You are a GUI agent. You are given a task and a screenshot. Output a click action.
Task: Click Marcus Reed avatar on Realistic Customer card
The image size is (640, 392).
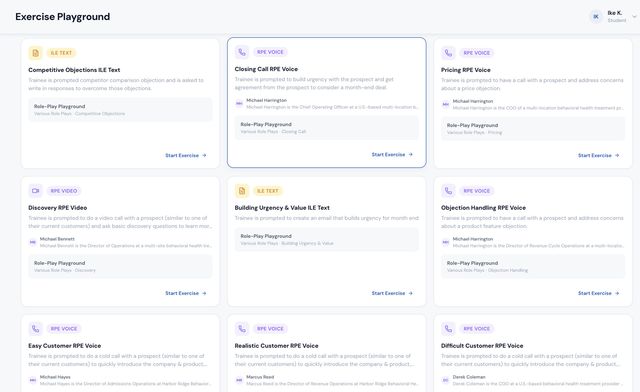coord(239,380)
